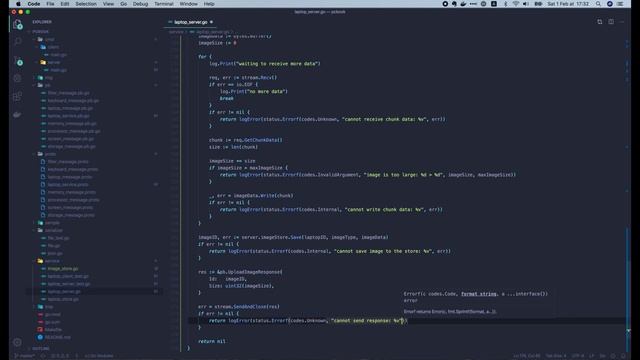Open the Manage gear in activity bar

click(17, 342)
